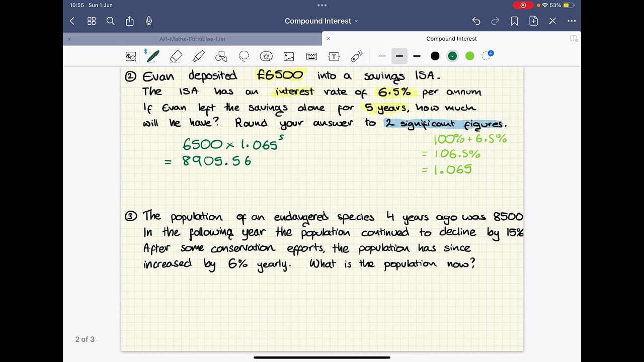The width and height of the screenshot is (644, 362).
Task: Redo the last undone stroke
Action: [x=495, y=21]
